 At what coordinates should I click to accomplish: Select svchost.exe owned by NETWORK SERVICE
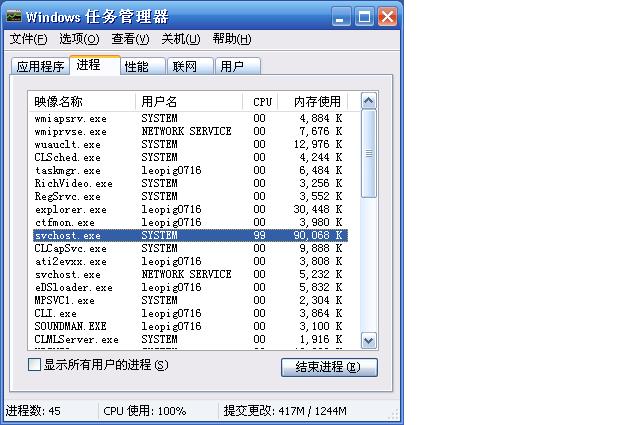[x=190, y=275]
